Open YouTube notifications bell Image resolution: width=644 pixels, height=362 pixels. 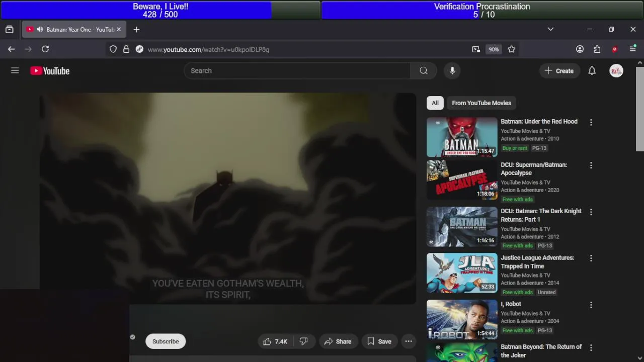tap(592, 71)
